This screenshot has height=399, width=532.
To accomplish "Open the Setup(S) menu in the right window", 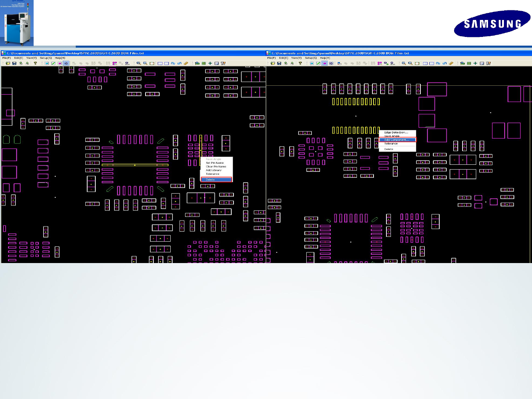I will (x=311, y=58).
